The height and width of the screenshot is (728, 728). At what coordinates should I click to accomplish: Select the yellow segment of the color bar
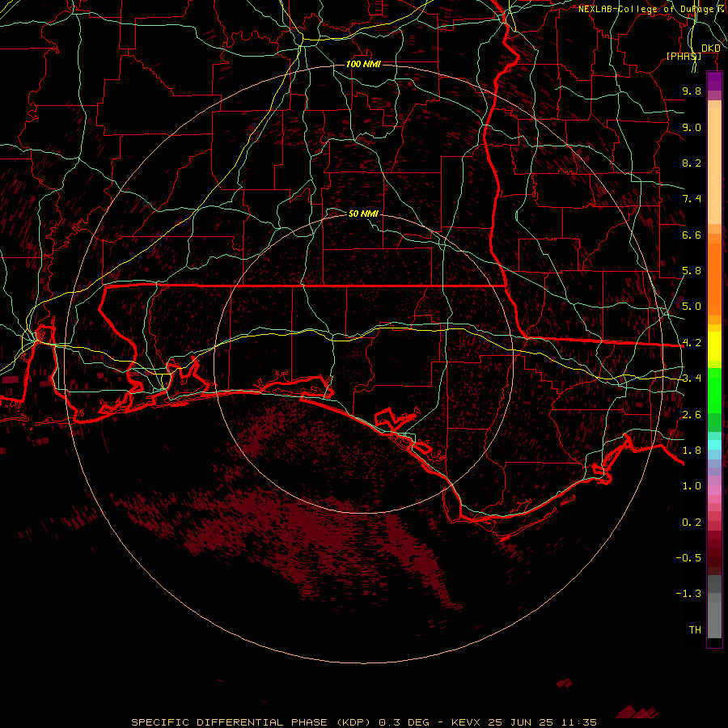coord(714,346)
